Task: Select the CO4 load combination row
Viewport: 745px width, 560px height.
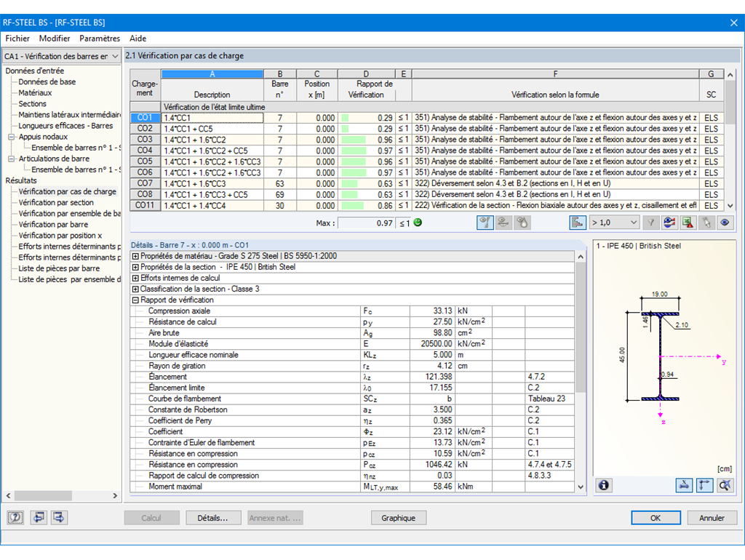Action: click(145, 151)
